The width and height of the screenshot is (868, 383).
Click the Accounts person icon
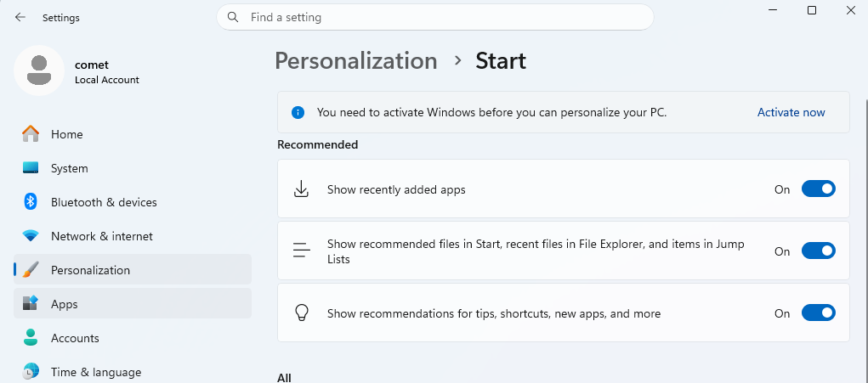(31, 338)
